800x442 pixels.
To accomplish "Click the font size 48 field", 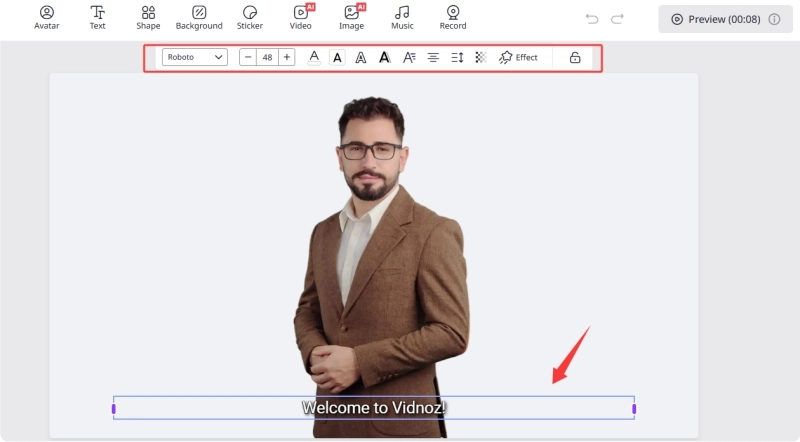I will [268, 58].
